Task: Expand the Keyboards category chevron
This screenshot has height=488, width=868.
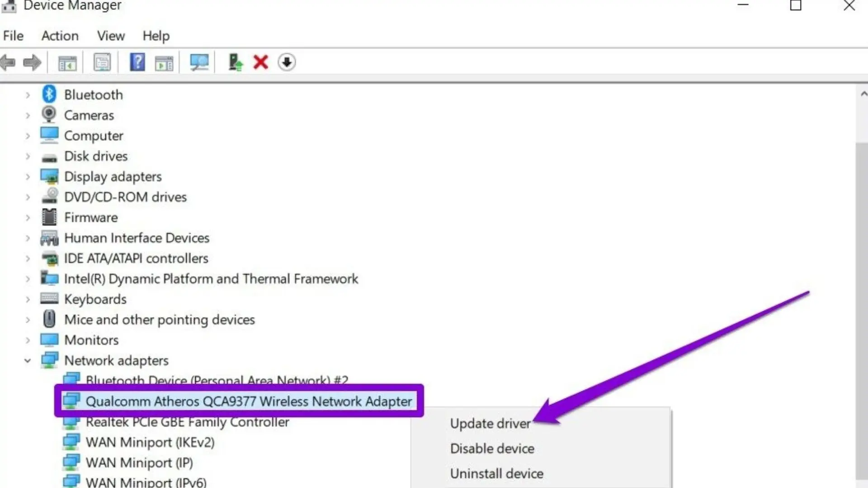Action: 28,299
